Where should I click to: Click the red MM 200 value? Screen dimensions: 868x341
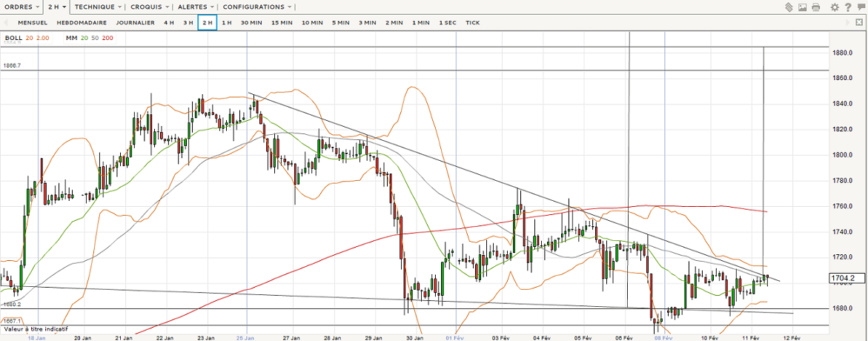pos(108,39)
